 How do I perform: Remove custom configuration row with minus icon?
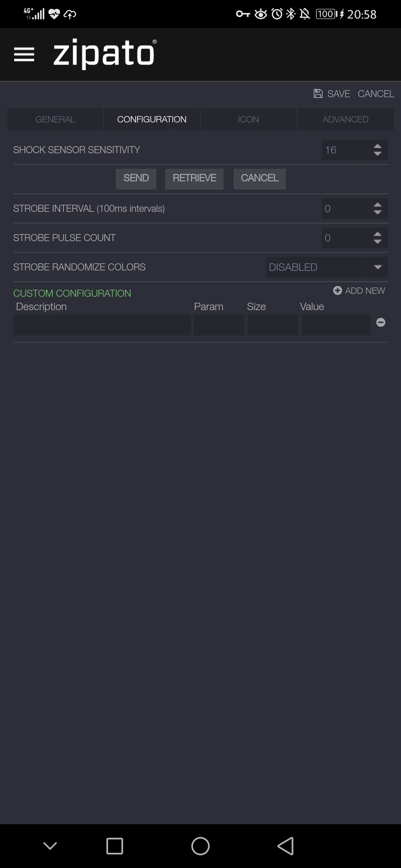point(381,322)
